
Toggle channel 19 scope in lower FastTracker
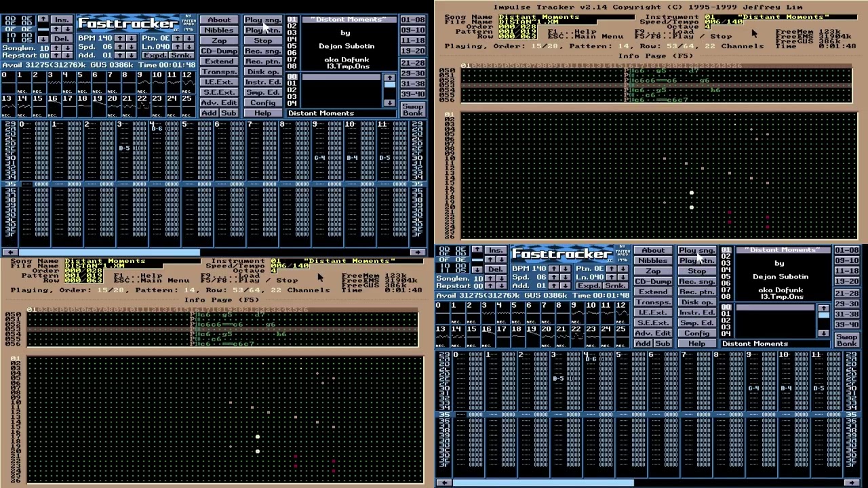tap(533, 336)
